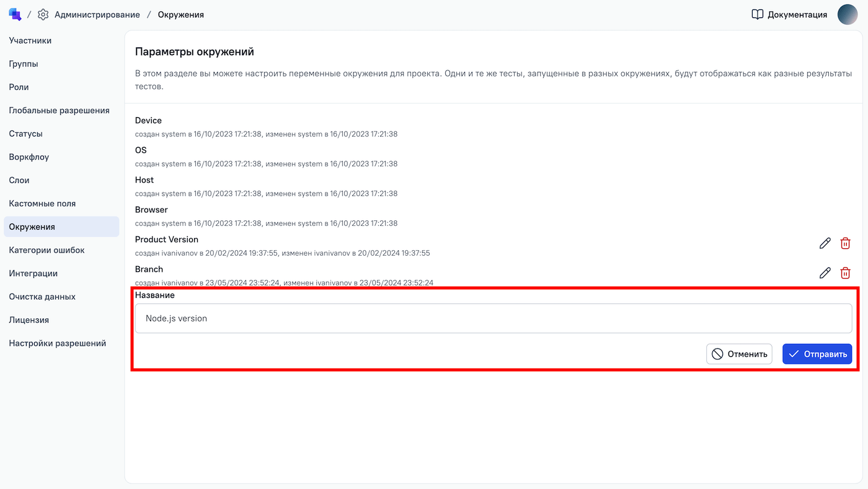Viewport: 868px width, 489px height.
Task: Click the Название input field
Action: tap(493, 318)
